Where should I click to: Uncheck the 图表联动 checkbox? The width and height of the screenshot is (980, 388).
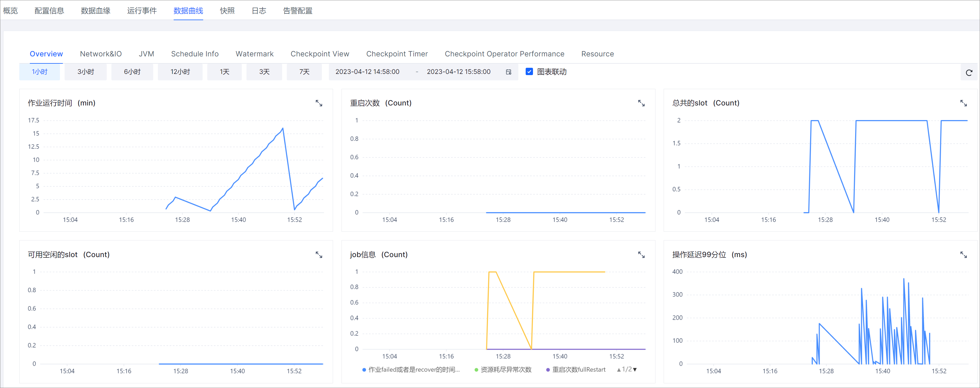click(x=529, y=72)
